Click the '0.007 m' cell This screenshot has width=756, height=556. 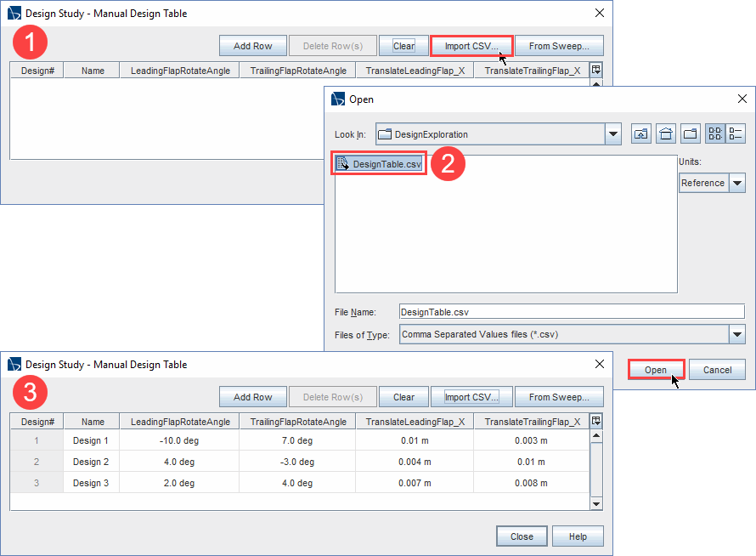(x=415, y=483)
